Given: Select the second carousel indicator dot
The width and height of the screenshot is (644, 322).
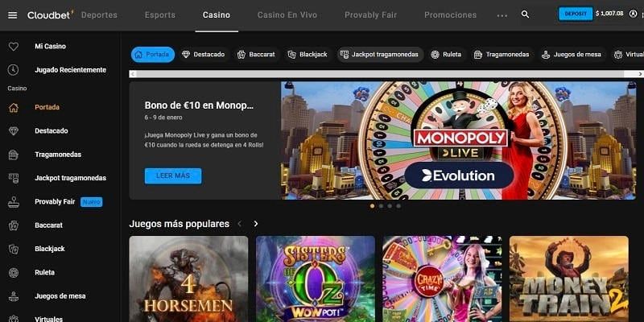Looking at the screenshot, I should coord(381,206).
